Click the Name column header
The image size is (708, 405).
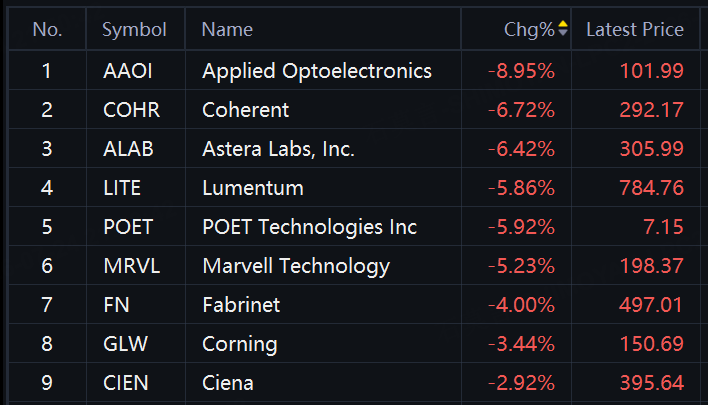coord(227,30)
